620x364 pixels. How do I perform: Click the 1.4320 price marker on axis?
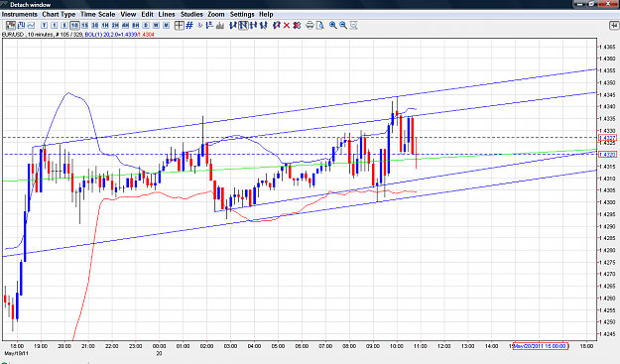pos(607,155)
